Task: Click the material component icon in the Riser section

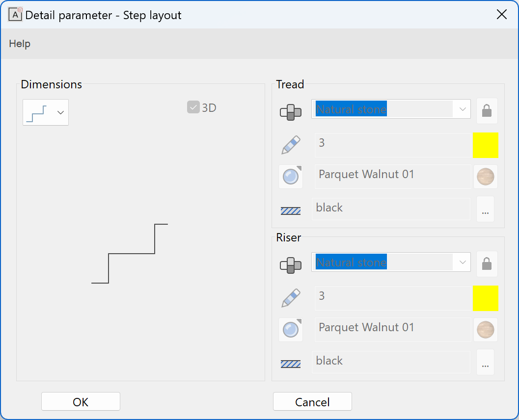Action: [x=292, y=264]
